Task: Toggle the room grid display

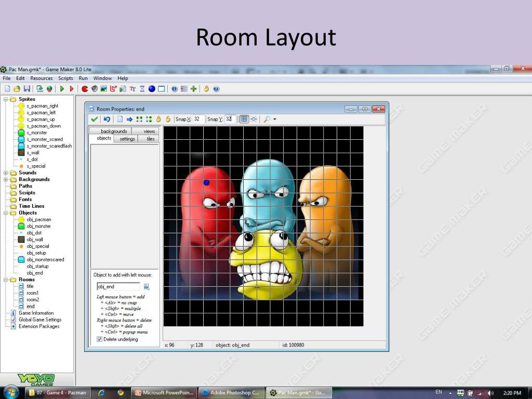Action: coord(244,119)
